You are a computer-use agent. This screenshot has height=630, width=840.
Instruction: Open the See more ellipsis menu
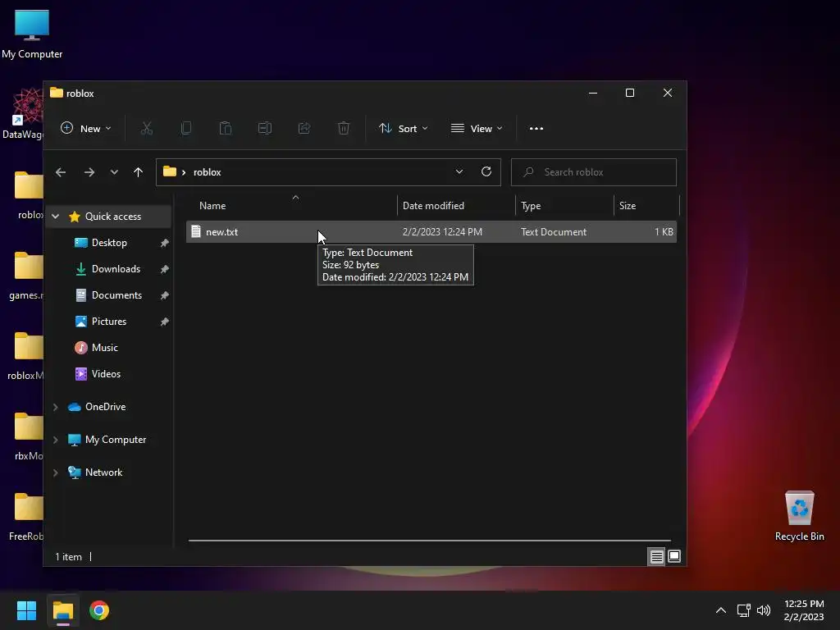(x=536, y=129)
